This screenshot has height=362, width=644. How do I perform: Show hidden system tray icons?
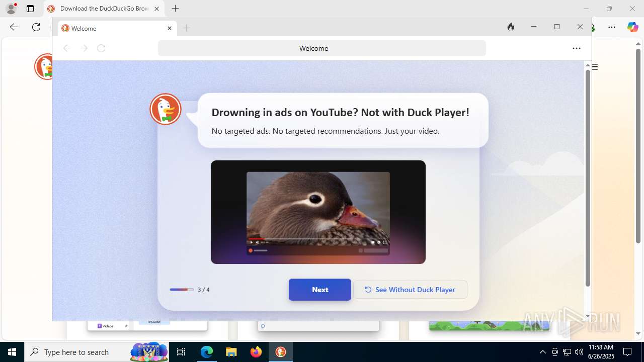coord(542,352)
